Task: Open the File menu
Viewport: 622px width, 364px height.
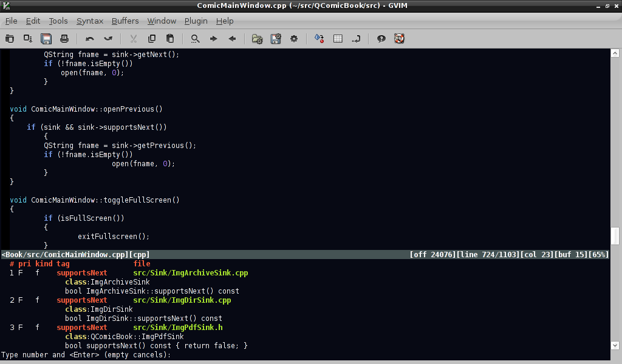Action: point(11,21)
